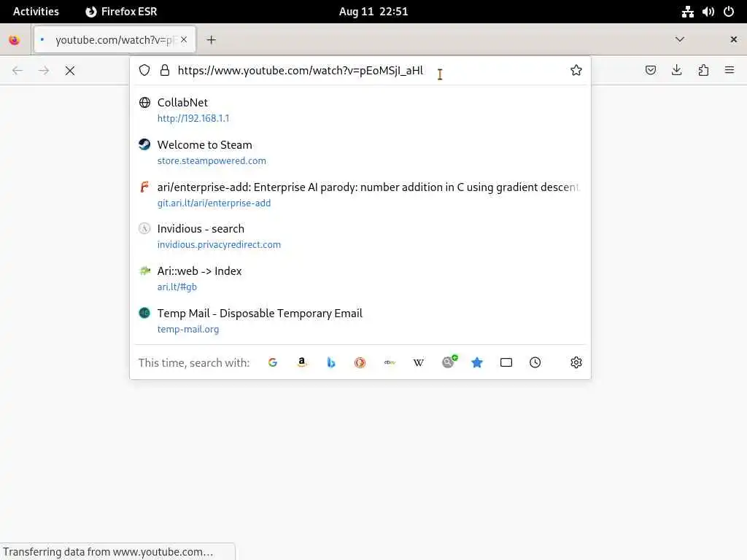Open the Firefox application menu

click(x=729, y=71)
